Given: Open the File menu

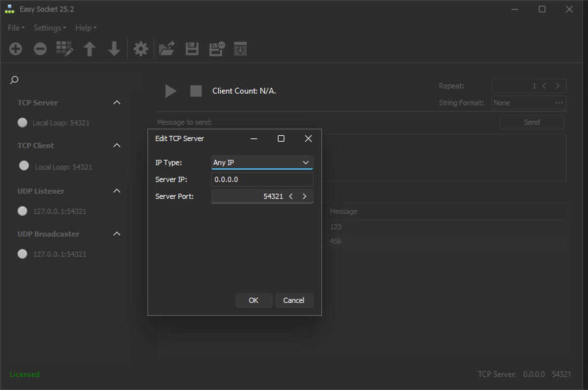Looking at the screenshot, I should click(16, 28).
